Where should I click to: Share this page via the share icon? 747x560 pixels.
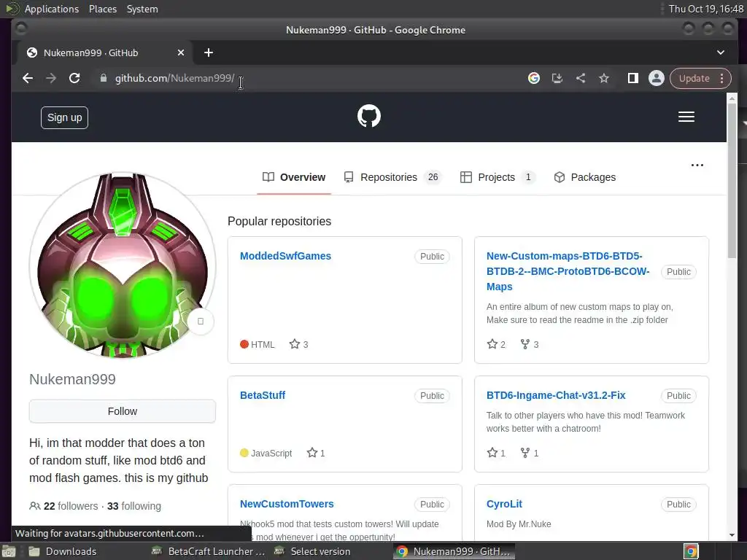[580, 78]
